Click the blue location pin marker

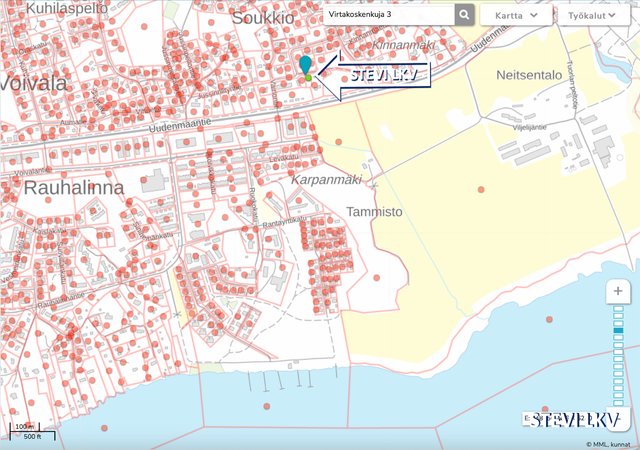(x=305, y=65)
